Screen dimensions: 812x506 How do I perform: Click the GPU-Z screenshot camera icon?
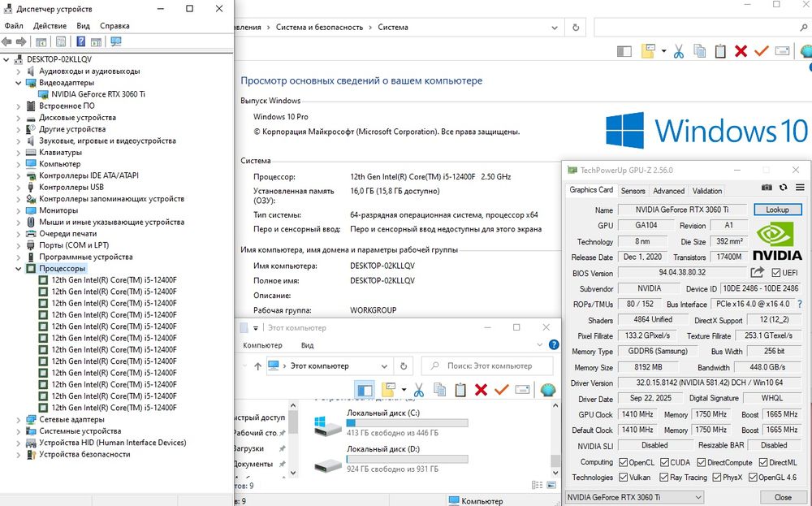click(767, 188)
